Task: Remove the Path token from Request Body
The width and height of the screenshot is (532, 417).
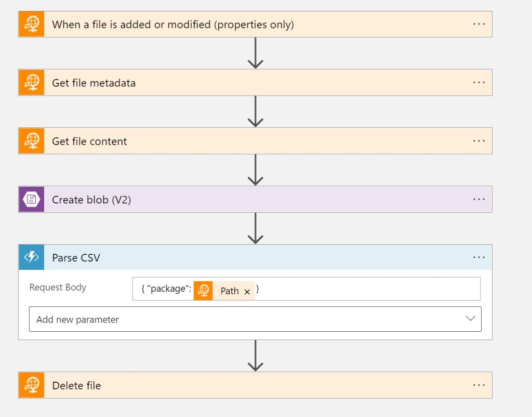Action: [247, 292]
